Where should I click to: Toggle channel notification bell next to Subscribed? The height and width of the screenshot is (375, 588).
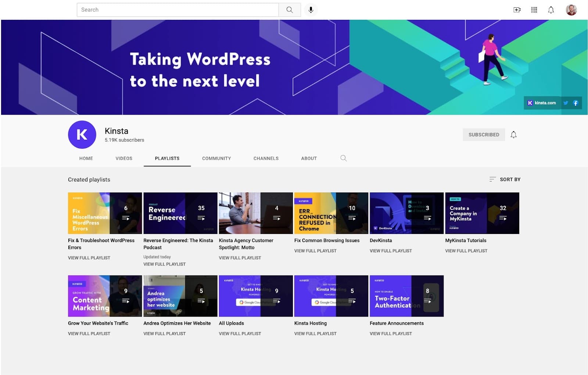click(513, 134)
